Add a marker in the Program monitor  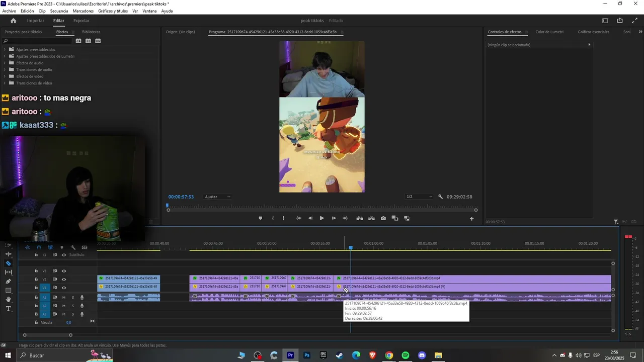click(260, 218)
